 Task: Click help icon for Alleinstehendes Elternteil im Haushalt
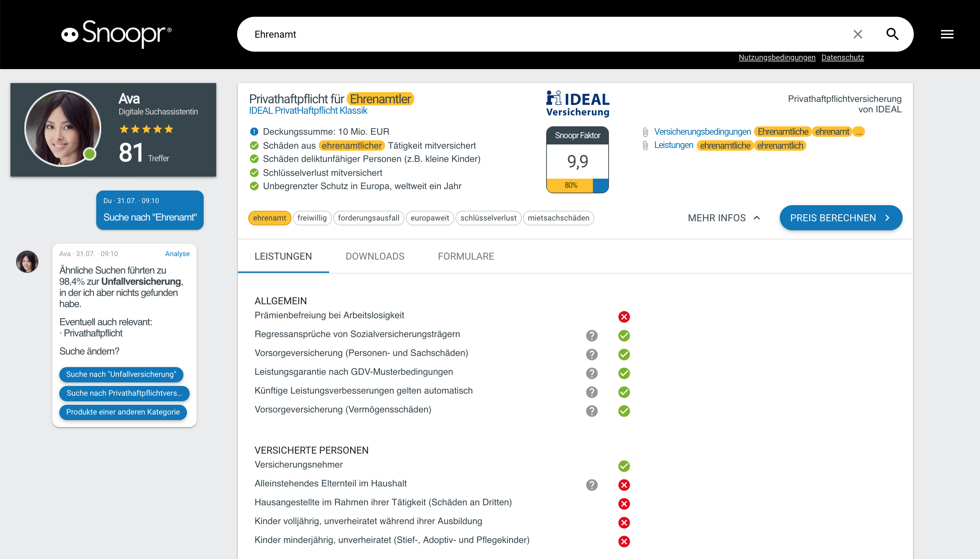click(x=591, y=485)
